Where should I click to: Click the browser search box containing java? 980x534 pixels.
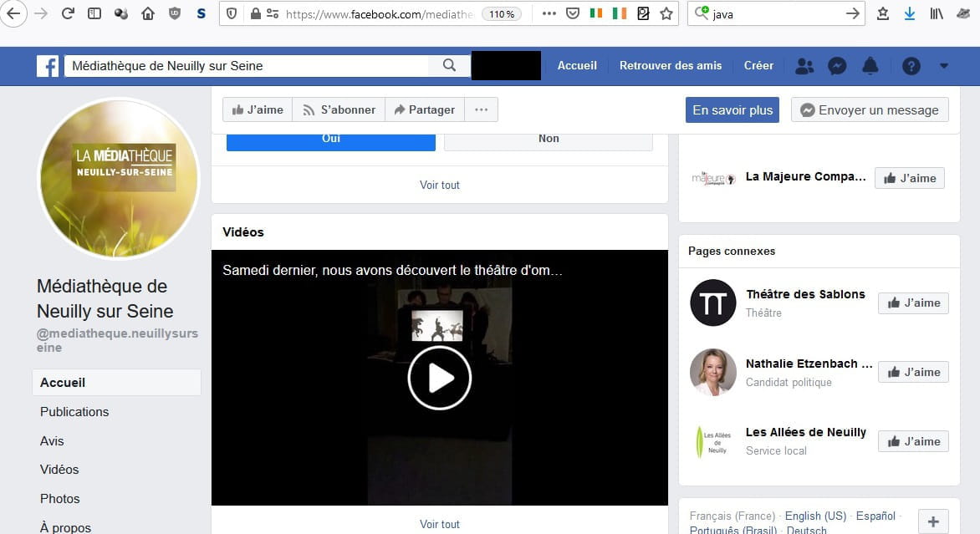[x=777, y=13]
